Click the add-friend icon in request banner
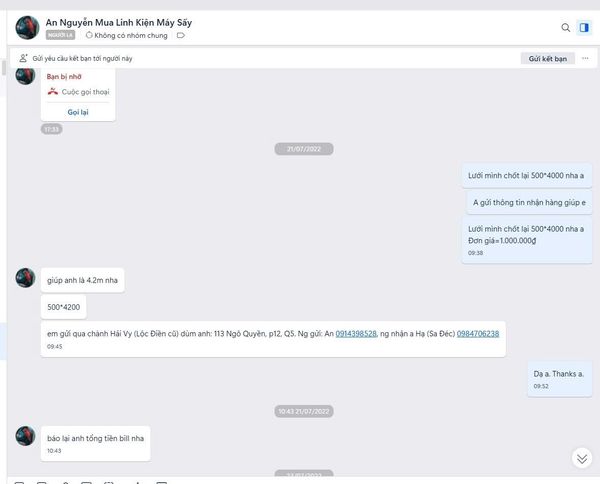 coord(23,58)
